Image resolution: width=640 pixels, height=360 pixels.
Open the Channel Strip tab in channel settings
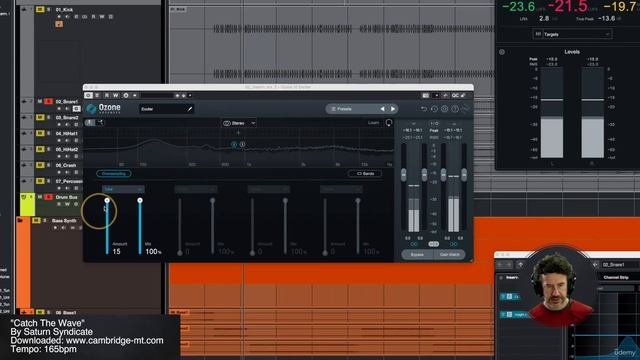[x=616, y=277]
